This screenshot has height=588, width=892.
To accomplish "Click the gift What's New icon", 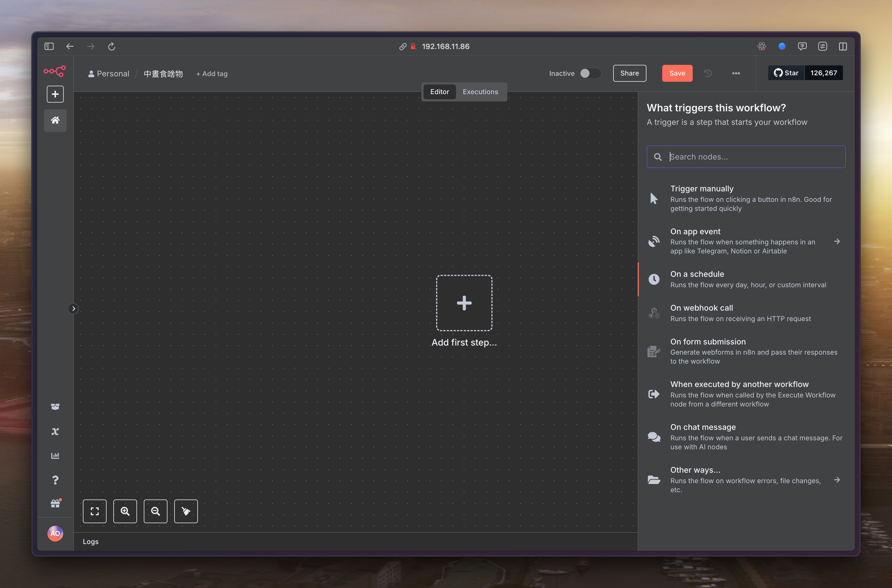I will click(x=55, y=504).
